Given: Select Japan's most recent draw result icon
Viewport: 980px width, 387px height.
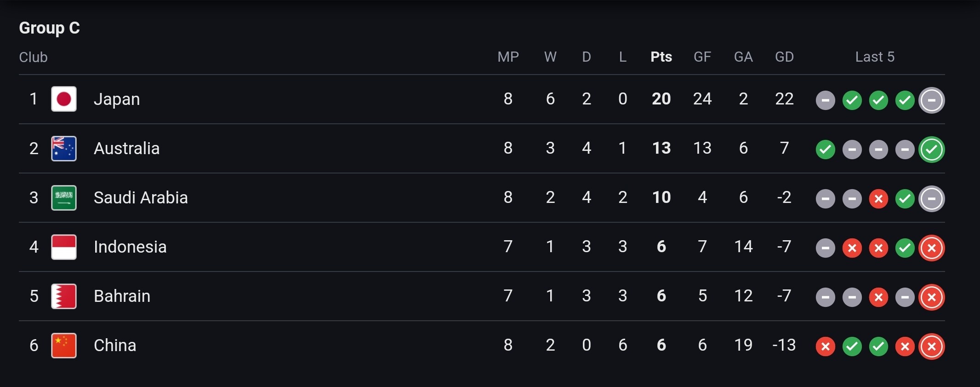Looking at the screenshot, I should click(932, 100).
